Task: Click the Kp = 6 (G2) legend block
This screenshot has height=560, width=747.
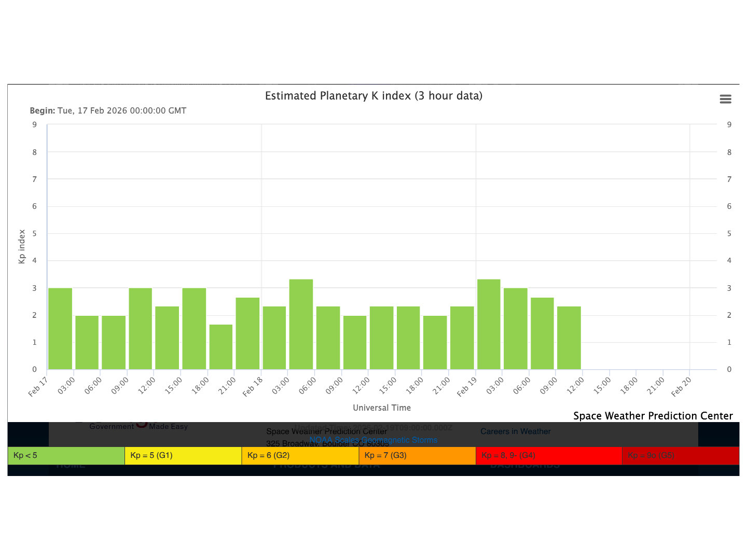Action: (x=300, y=455)
